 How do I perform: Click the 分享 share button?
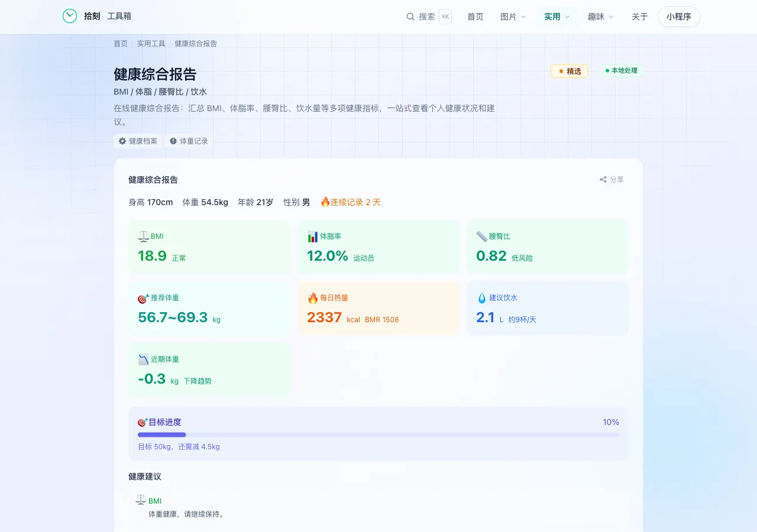click(x=612, y=180)
